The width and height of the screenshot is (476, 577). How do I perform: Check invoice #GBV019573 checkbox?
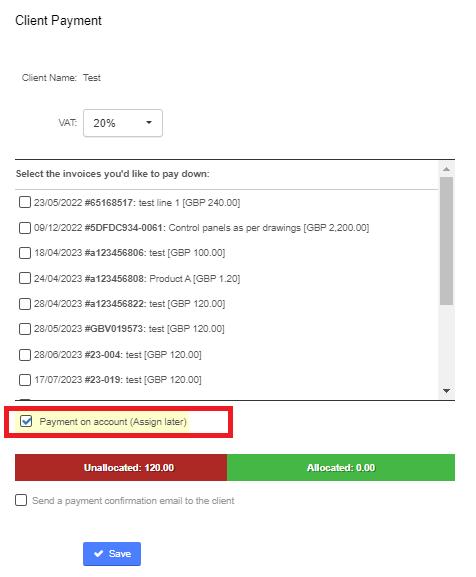click(x=25, y=329)
